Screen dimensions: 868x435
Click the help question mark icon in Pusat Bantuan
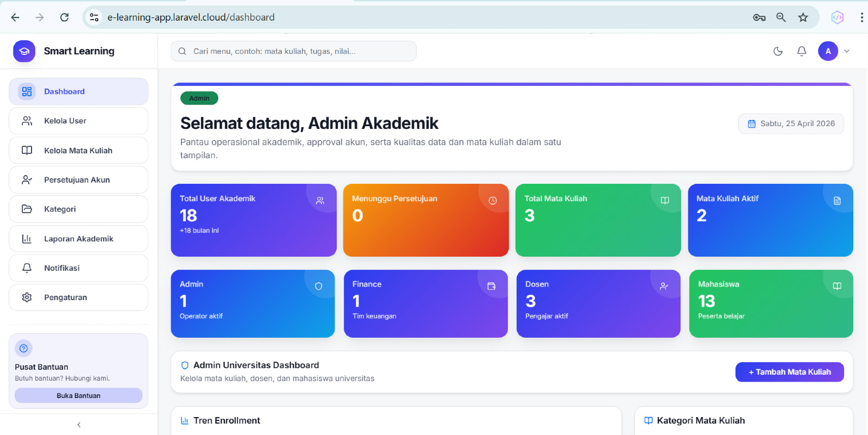23,349
